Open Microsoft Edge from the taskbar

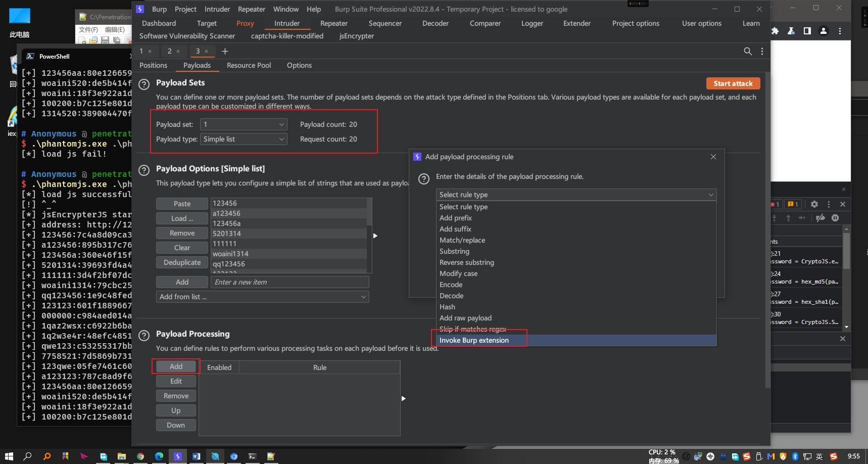(x=159, y=456)
